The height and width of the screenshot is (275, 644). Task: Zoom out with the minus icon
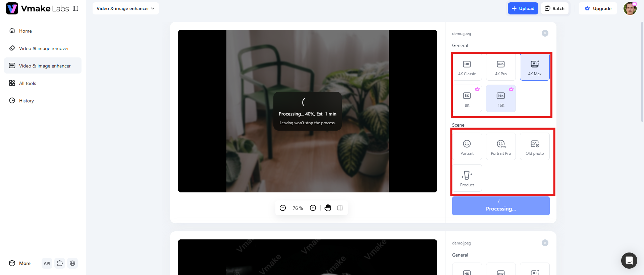(283, 208)
